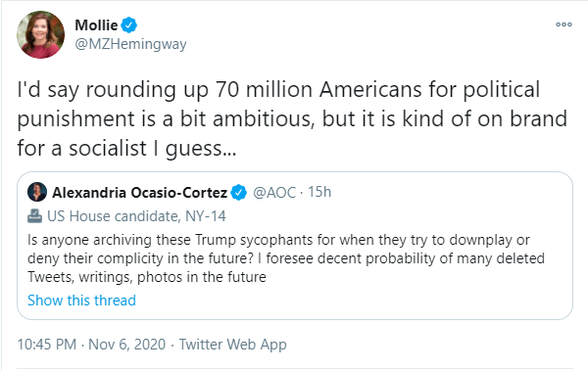Open the @MZHemingway handle
This screenshot has height=371, width=588.
point(130,44)
